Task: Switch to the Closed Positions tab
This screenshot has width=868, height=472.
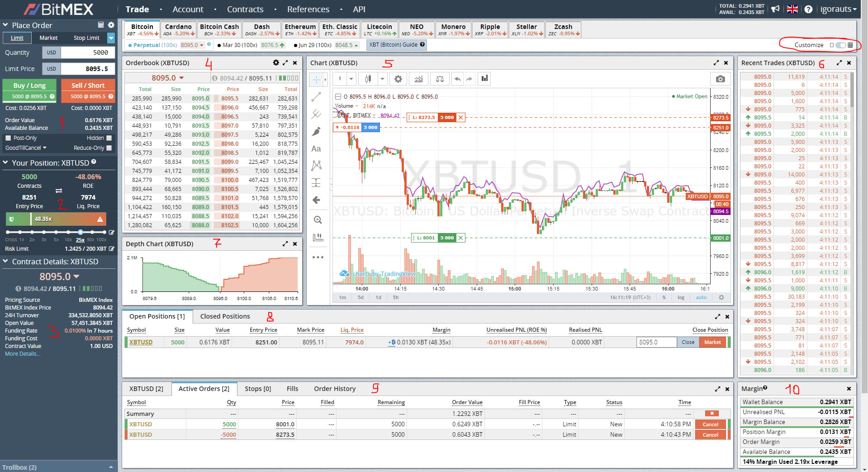Action: click(225, 316)
